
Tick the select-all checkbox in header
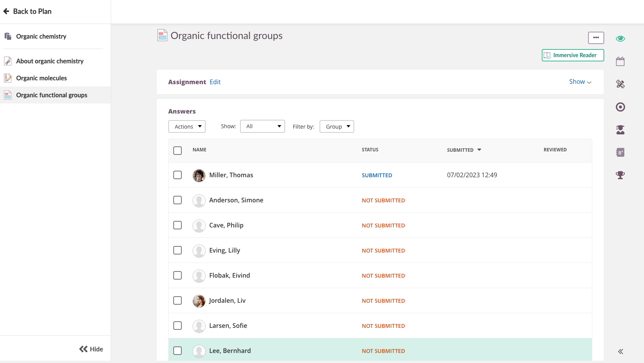[x=177, y=151]
